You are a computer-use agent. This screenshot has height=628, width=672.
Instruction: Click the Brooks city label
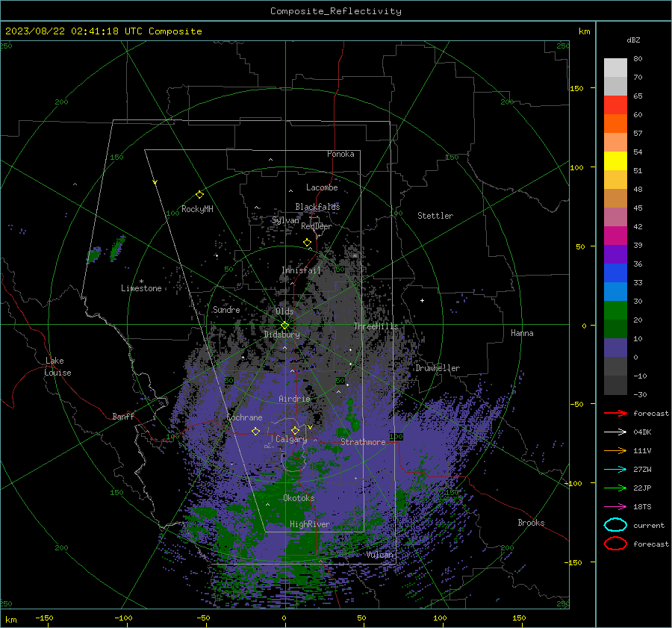coord(531,523)
